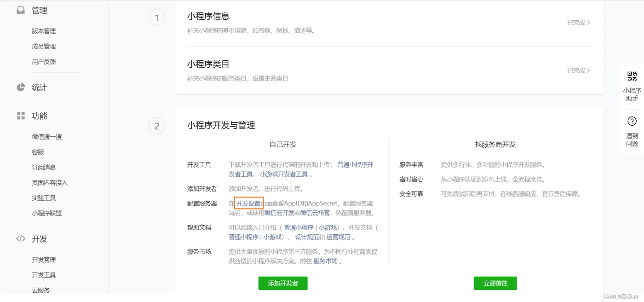Open 小程序联盟 menu item
Image resolution: width=644 pixels, height=302 pixels.
47,213
